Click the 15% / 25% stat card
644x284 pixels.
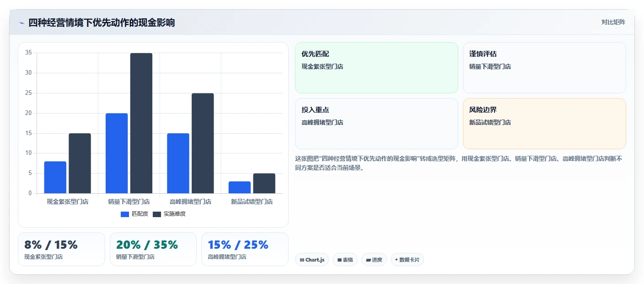point(245,249)
